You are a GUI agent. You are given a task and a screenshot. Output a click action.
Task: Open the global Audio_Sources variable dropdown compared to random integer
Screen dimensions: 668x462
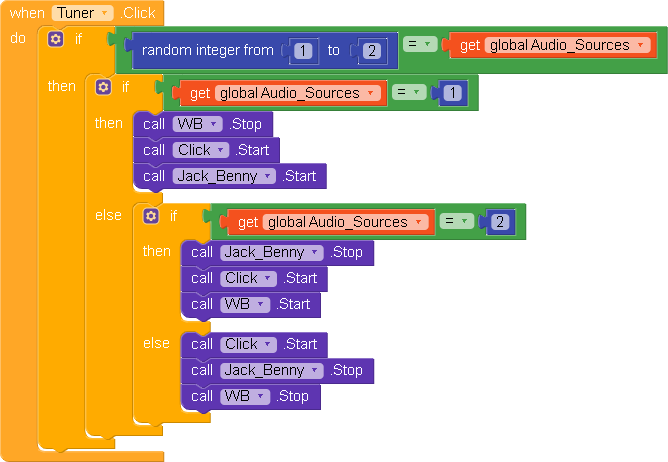[x=568, y=45]
